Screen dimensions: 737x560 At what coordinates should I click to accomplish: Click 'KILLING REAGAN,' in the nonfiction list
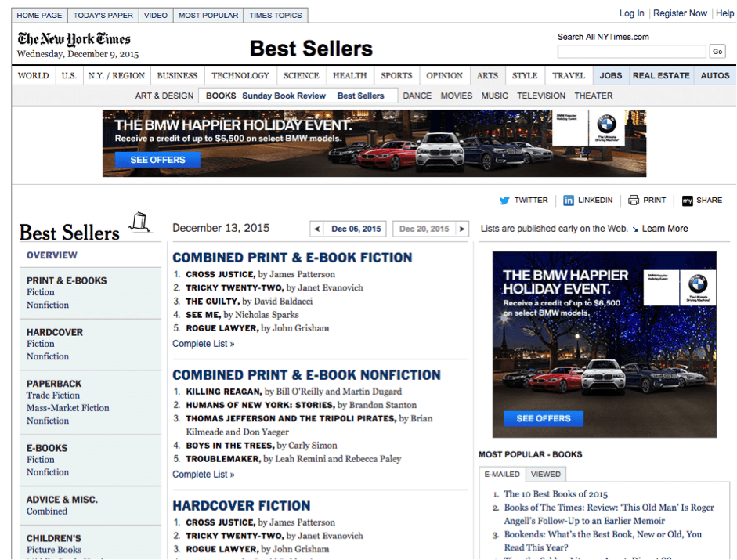pyautogui.click(x=224, y=392)
